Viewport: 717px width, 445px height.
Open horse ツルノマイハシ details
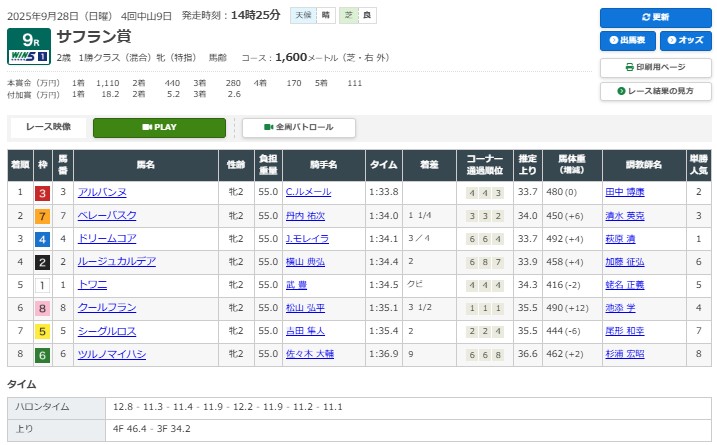[x=111, y=354]
